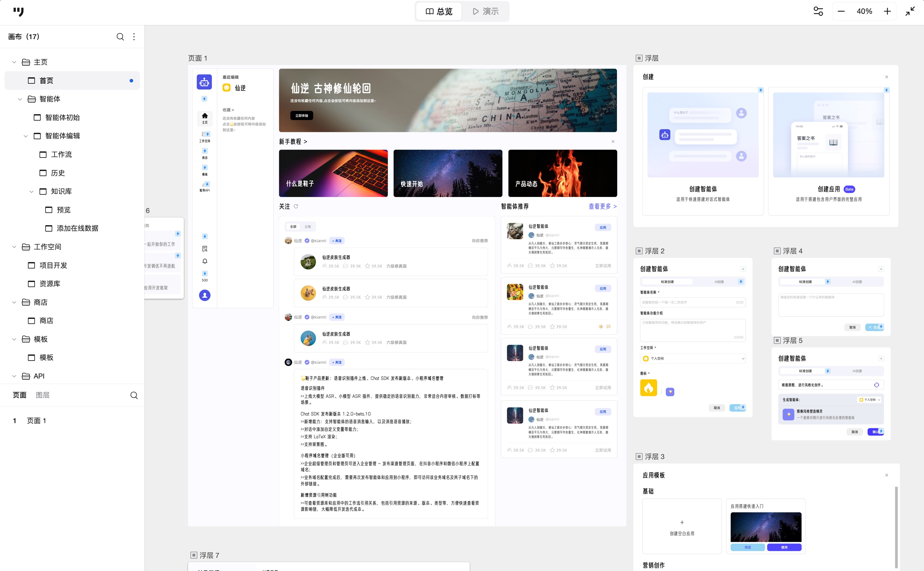Collapse the 主页 folder
924x571 pixels.
[14, 62]
